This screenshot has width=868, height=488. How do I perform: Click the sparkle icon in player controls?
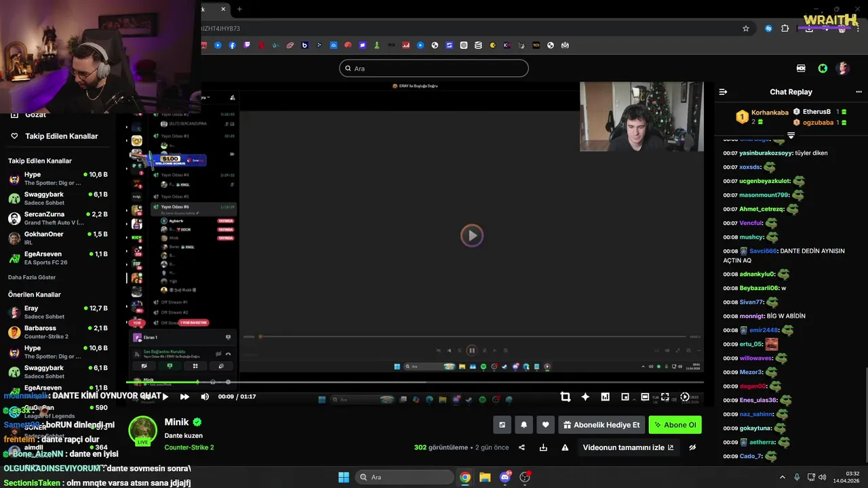coord(585,396)
